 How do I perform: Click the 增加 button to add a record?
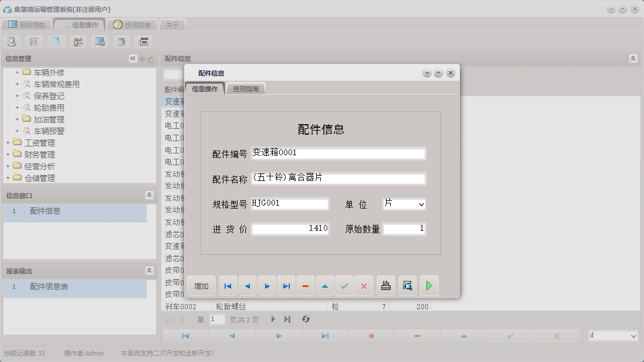click(x=201, y=285)
